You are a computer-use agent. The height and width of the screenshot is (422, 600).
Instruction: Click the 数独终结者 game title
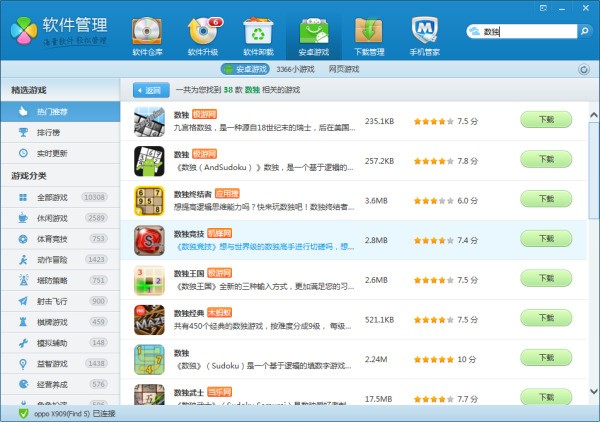point(192,194)
